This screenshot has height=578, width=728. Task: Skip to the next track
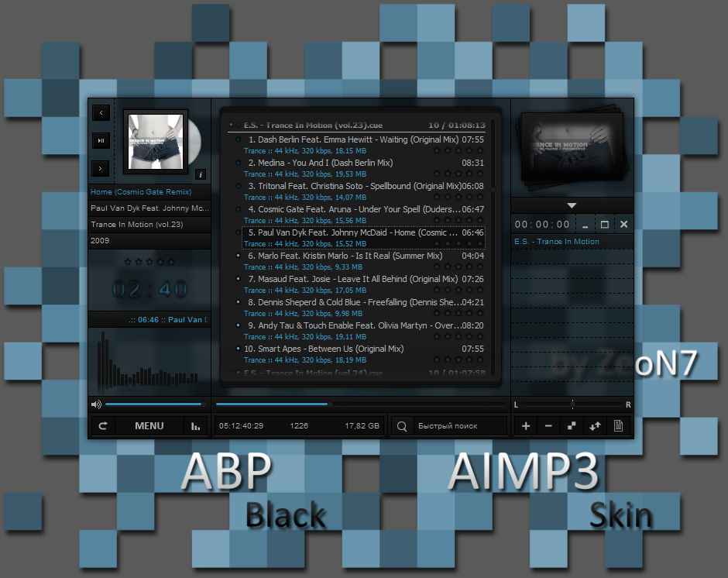[x=101, y=168]
